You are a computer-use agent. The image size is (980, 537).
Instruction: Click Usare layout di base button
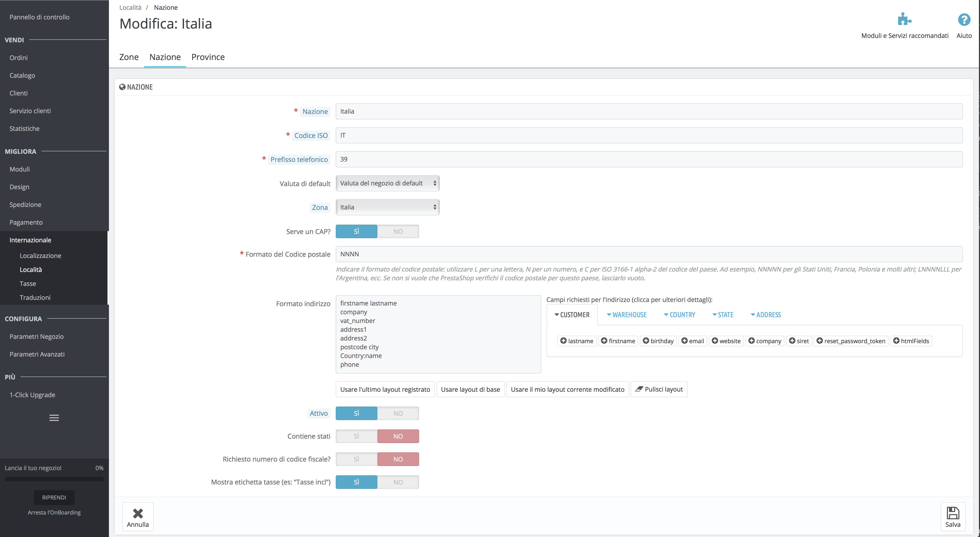470,389
